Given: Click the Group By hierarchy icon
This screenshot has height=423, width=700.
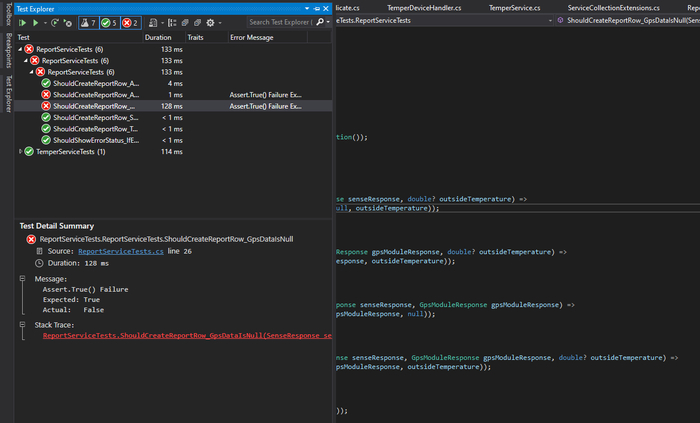Looking at the screenshot, I should pyautogui.click(x=170, y=22).
